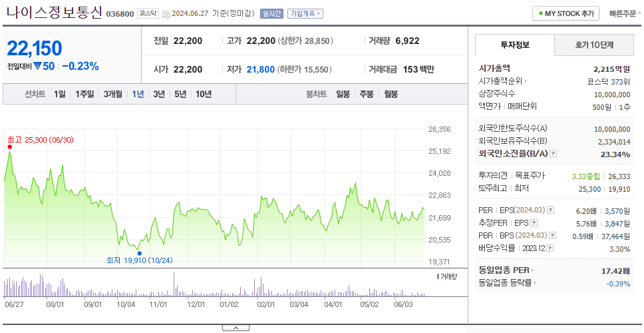Viewport: 644px width, 333px height.
Task: Click the 동일업종 등락률 value -0.39%
Action: click(619, 283)
